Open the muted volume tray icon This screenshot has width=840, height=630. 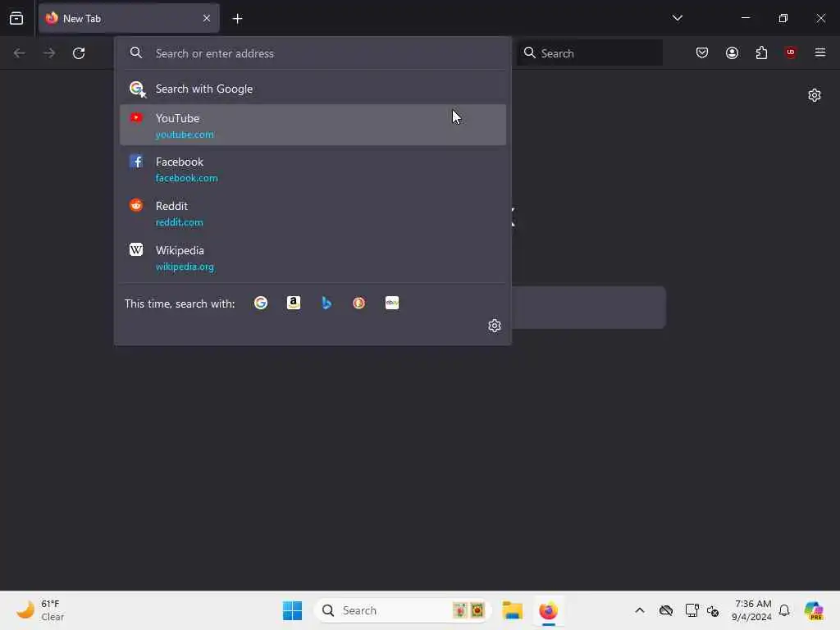coord(713,610)
